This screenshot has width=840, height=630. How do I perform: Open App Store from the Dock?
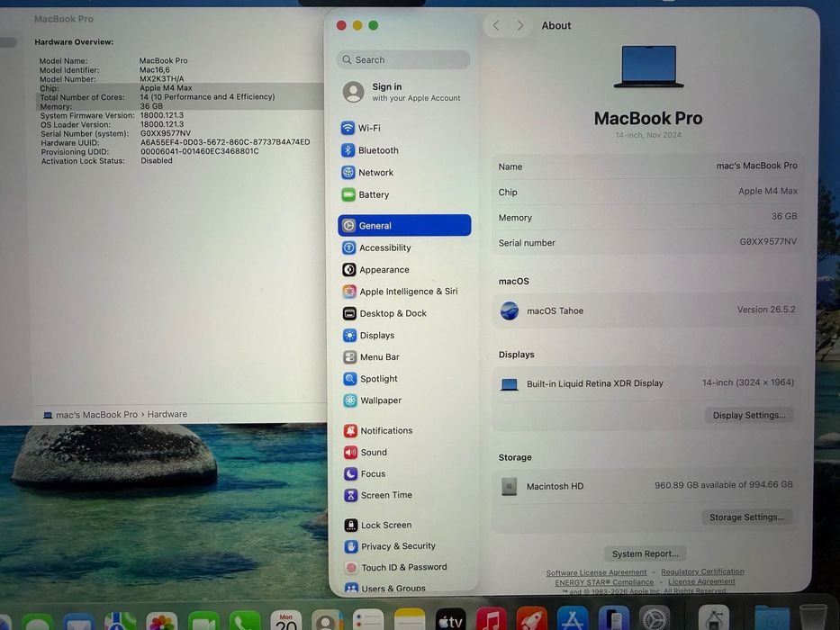point(572,620)
